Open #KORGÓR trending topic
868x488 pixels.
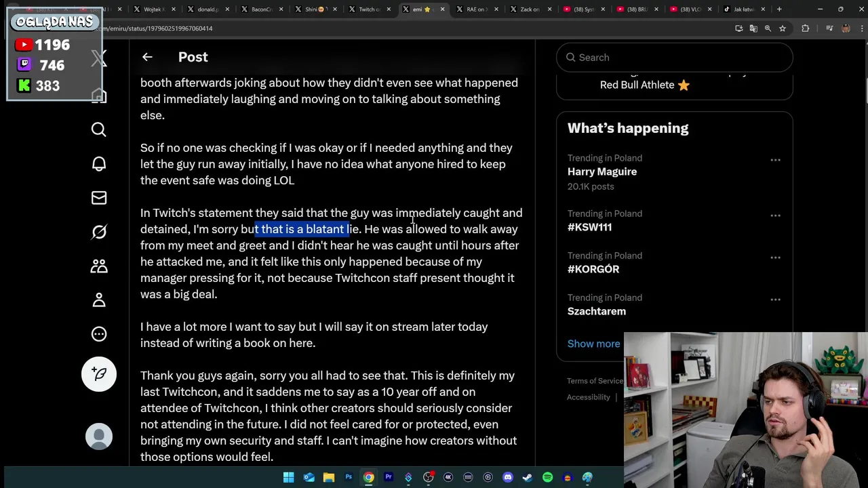[x=593, y=269]
